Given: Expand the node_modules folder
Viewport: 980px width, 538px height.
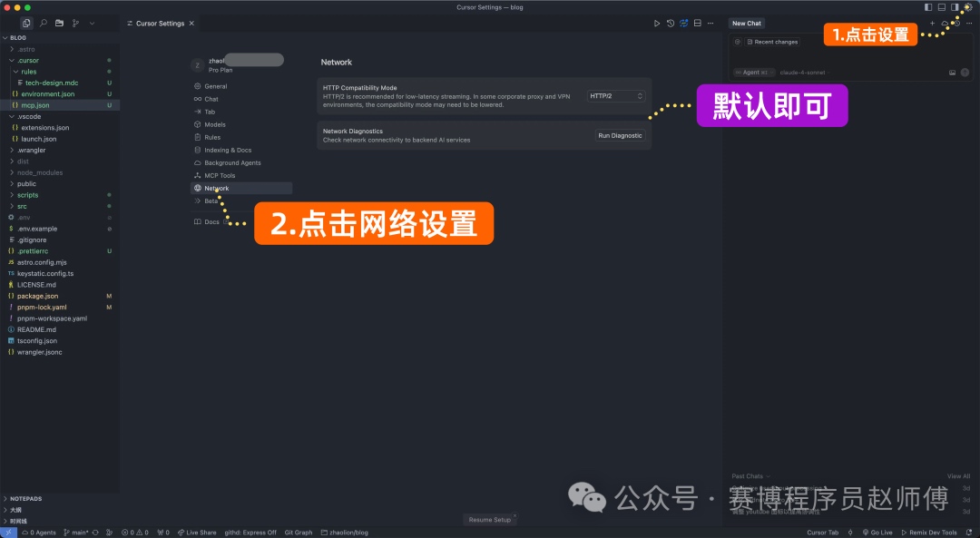Looking at the screenshot, I should coord(60,172).
